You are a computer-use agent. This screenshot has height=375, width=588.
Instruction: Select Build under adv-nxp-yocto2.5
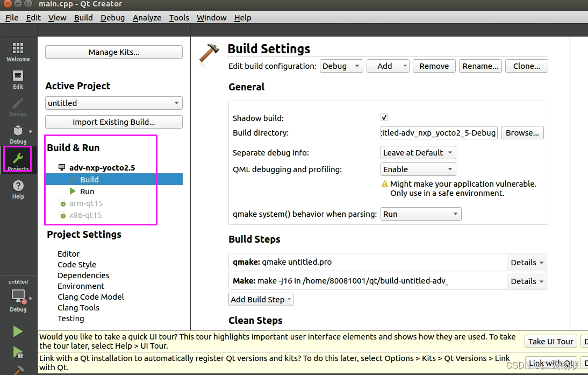click(x=114, y=179)
